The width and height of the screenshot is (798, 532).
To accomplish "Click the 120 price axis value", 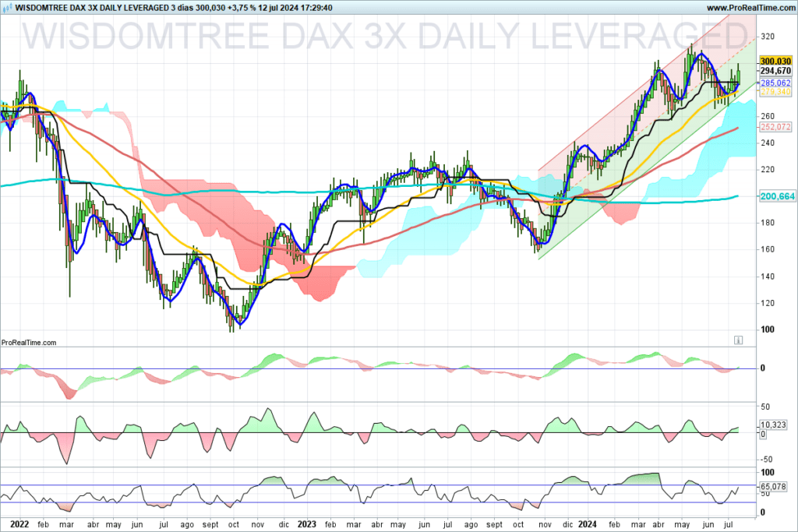I will pos(768,303).
